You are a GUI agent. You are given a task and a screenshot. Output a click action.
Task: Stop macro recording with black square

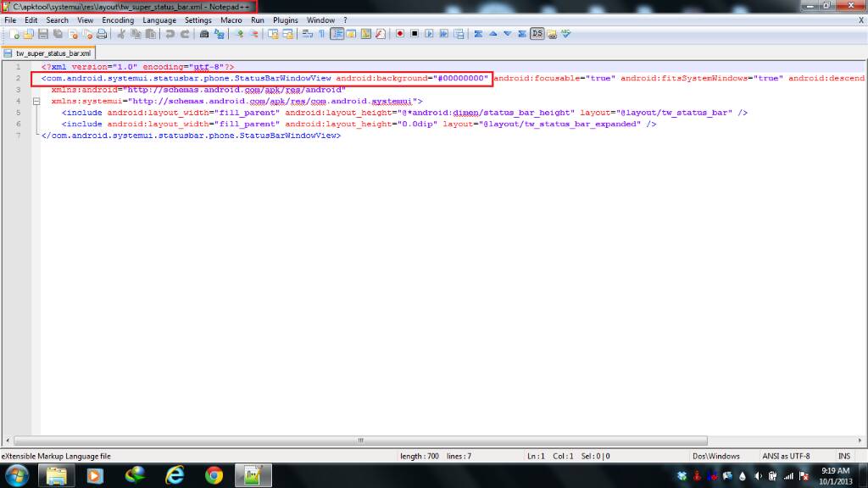point(415,34)
